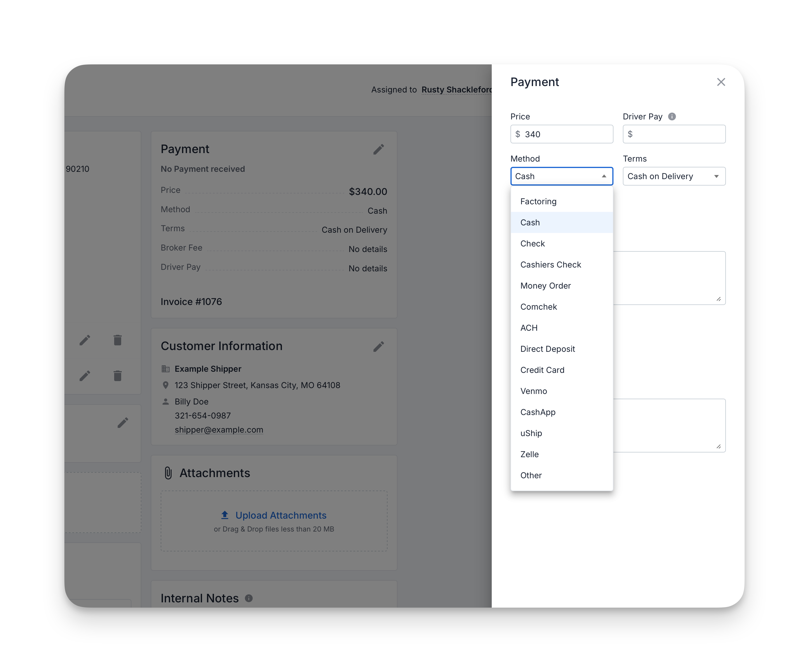Click the $340.00 price value
The height and width of the screenshot is (672, 809).
(x=368, y=191)
